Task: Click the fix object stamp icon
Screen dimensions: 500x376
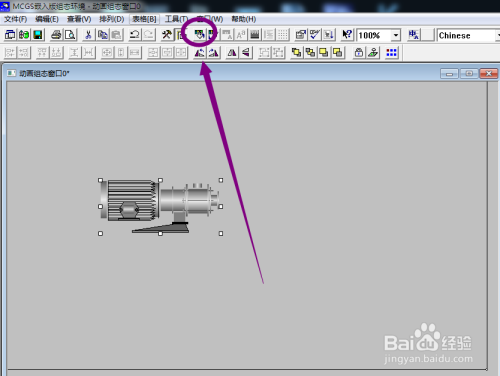Action: tap(373, 52)
